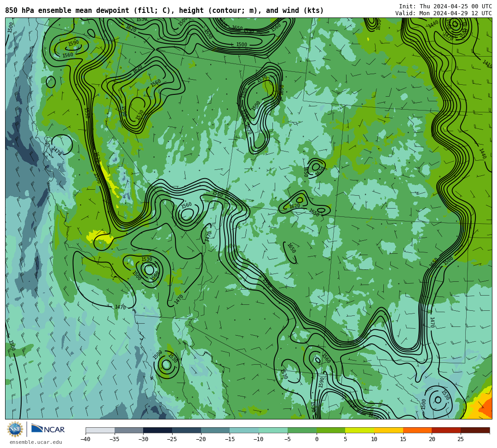Click the '-20' colorbar tick label
The width and height of the screenshot is (497, 448).
click(201, 439)
